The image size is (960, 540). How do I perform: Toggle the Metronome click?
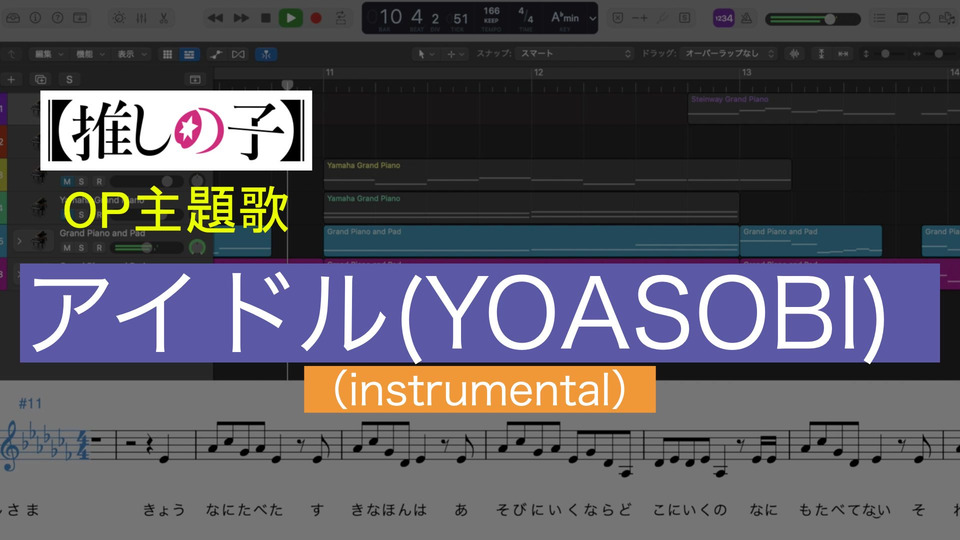point(747,18)
